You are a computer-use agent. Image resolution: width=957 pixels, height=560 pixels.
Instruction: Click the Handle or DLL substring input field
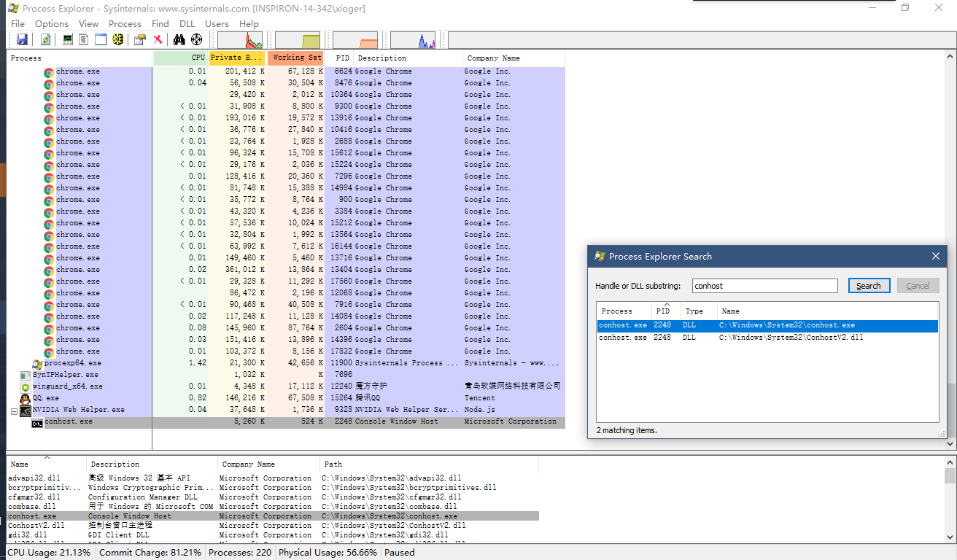[x=764, y=286]
